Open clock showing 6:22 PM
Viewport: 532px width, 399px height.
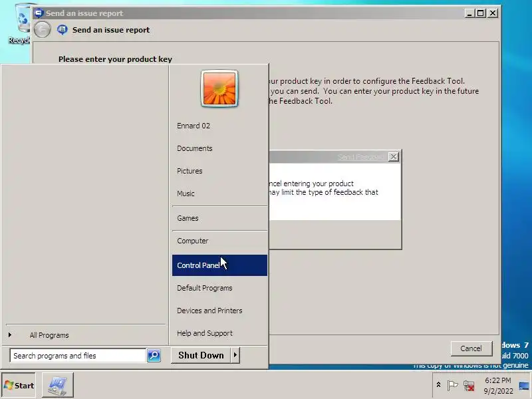(x=498, y=386)
